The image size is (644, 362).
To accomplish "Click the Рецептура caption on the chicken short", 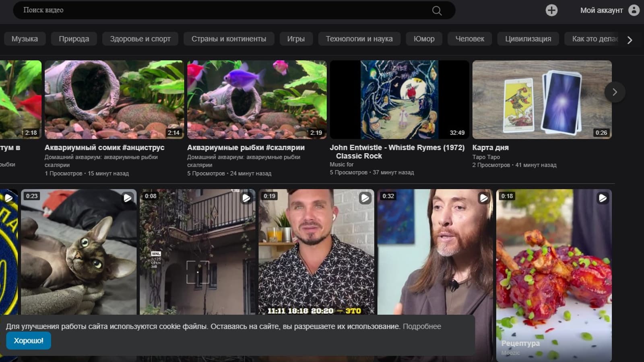I will tap(520, 343).
